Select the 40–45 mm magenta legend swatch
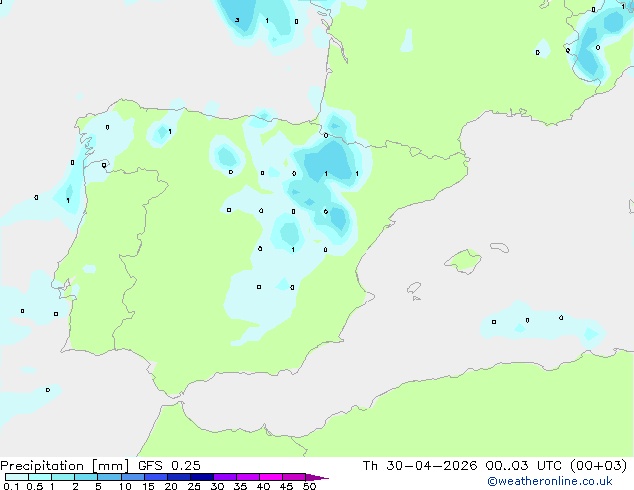The image size is (634, 490). click(270, 477)
